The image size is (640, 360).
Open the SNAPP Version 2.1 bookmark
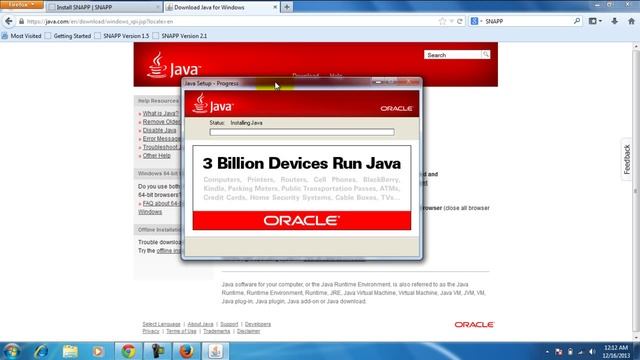point(180,36)
